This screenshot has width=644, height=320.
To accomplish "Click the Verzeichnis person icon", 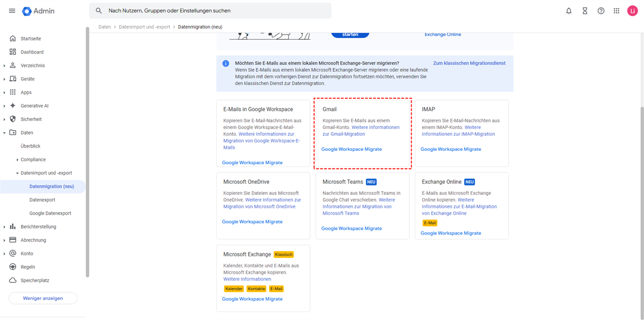I will pos(13,66).
